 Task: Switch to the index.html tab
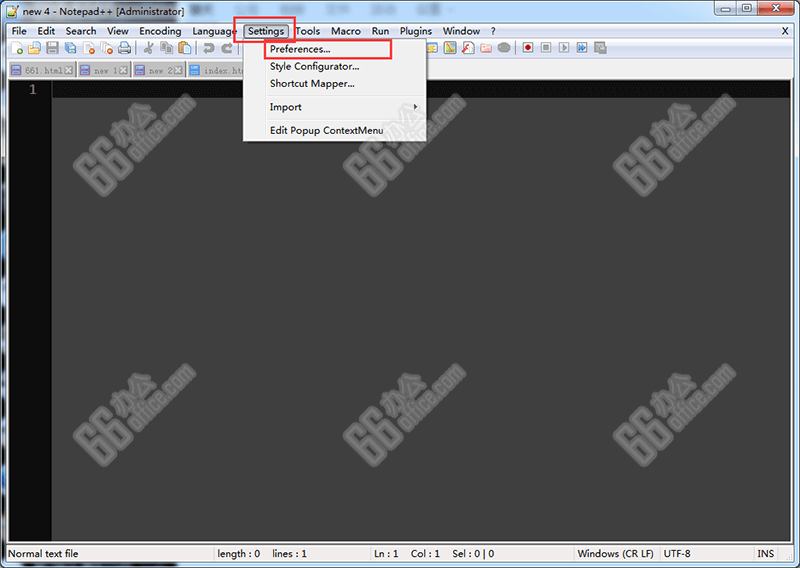[x=215, y=70]
